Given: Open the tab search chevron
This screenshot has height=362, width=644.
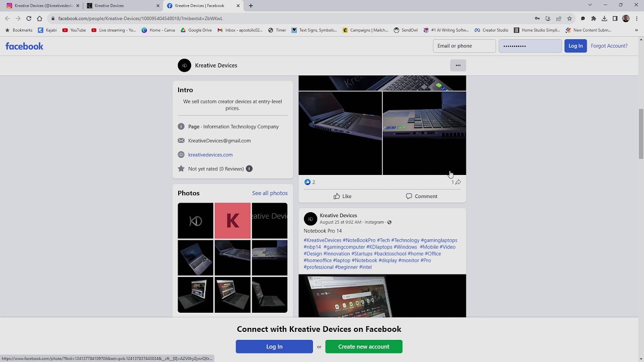Looking at the screenshot, I should pyautogui.click(x=590, y=5).
